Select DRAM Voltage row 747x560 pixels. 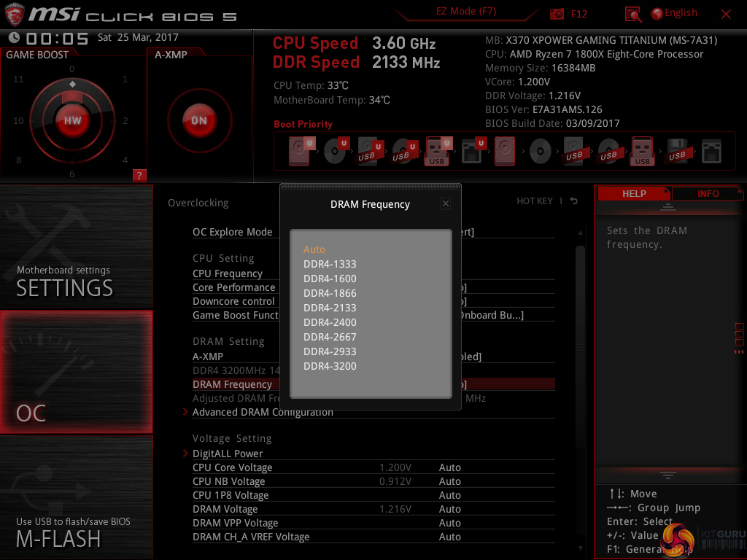[x=373, y=509]
